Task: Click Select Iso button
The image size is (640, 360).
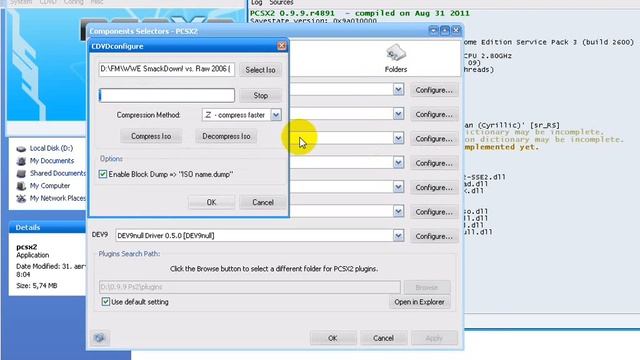Action: 260,70
